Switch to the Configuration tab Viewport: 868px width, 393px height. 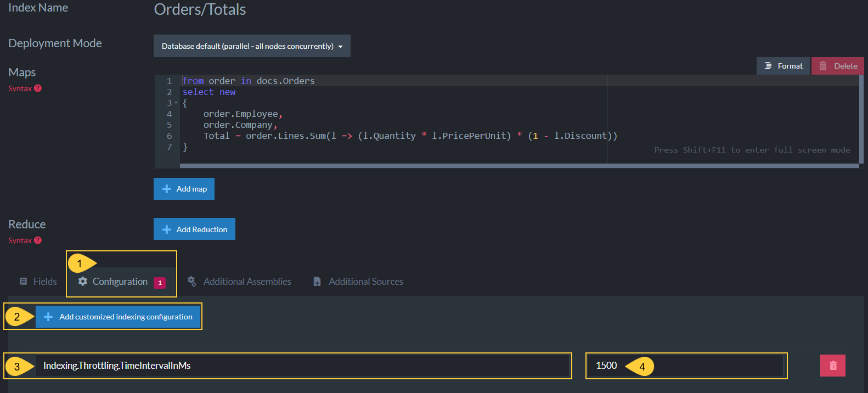[121, 282]
